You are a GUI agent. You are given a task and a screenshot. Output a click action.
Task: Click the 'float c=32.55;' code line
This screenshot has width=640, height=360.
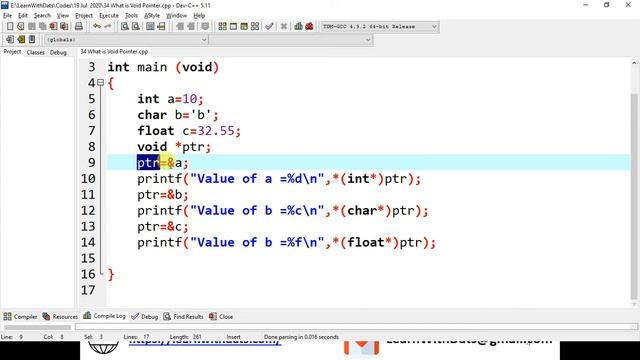[189, 131]
